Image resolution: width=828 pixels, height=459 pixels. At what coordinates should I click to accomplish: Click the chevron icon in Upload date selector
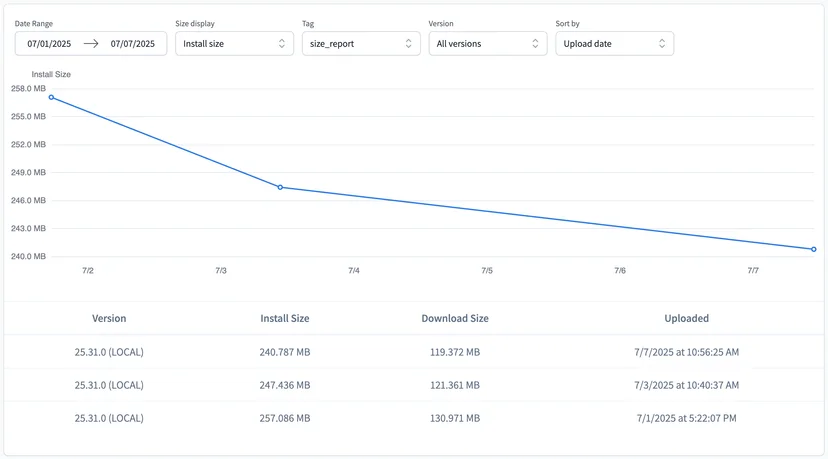(662, 43)
